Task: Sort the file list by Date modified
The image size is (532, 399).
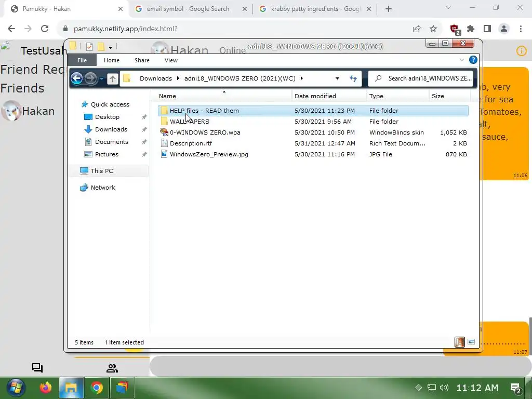Action: [x=329, y=96]
